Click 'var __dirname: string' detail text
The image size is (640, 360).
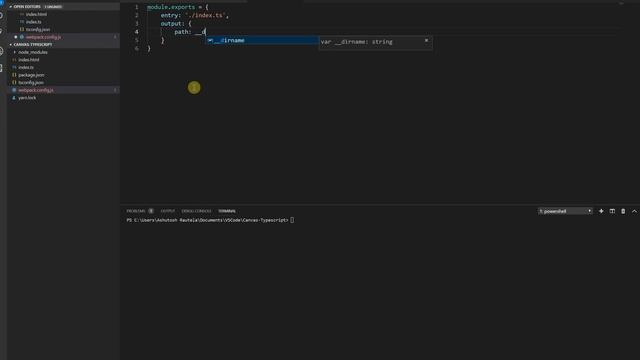click(356, 42)
